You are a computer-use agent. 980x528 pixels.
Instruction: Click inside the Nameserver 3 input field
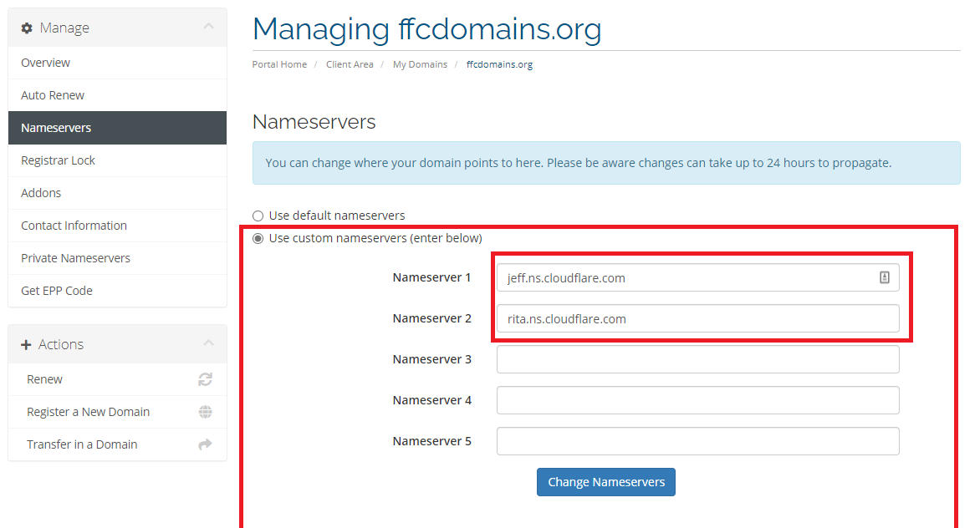697,358
